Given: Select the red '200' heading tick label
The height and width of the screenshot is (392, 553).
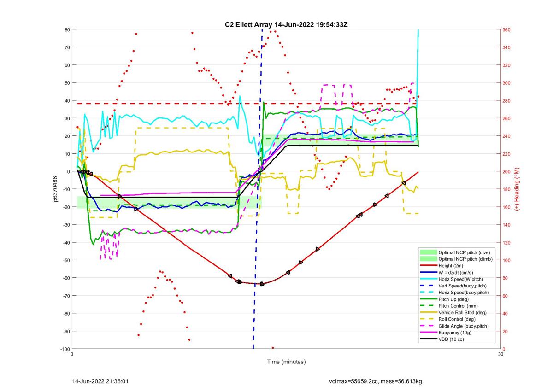Looking at the screenshot, I should coord(507,172).
